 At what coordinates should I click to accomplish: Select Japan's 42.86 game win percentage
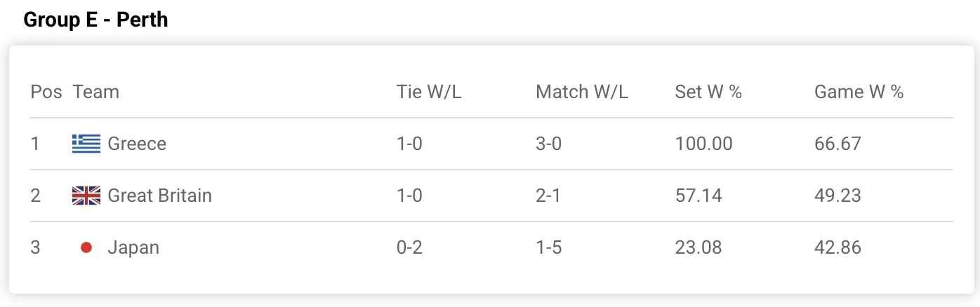(x=837, y=247)
